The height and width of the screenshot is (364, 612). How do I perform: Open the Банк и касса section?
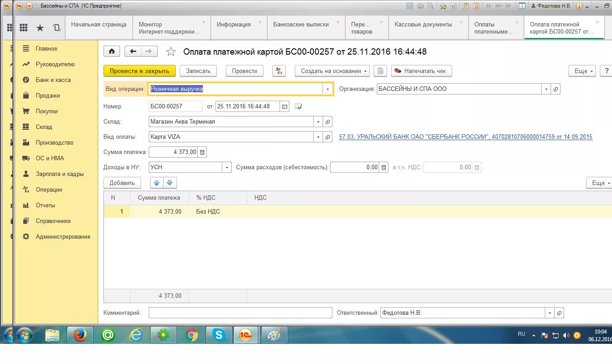coord(53,80)
